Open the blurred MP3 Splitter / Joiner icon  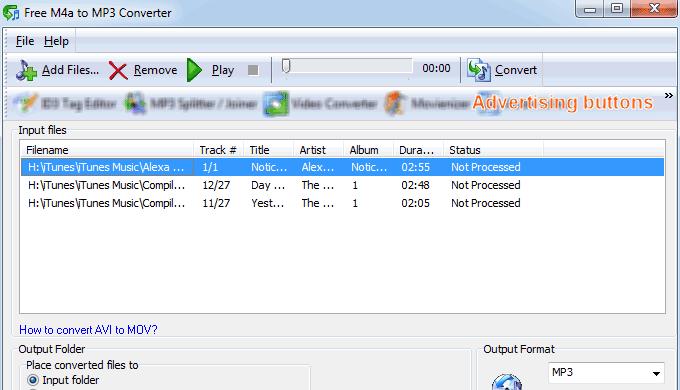coord(135,104)
